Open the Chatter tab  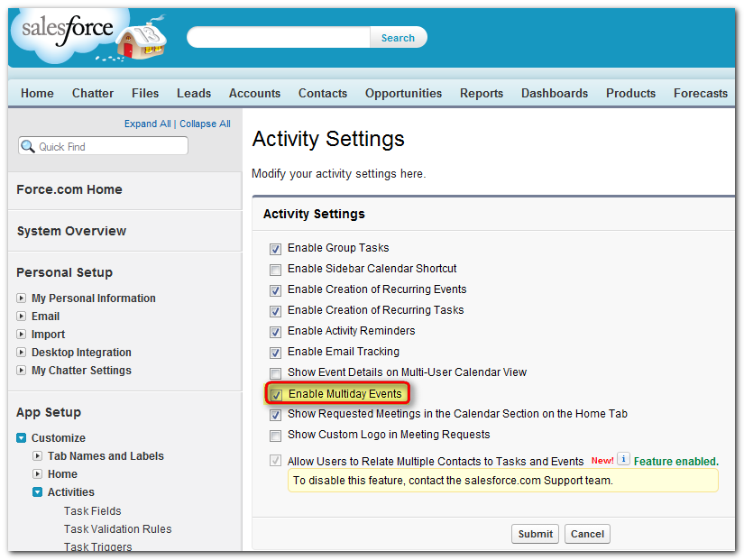pyautogui.click(x=93, y=93)
